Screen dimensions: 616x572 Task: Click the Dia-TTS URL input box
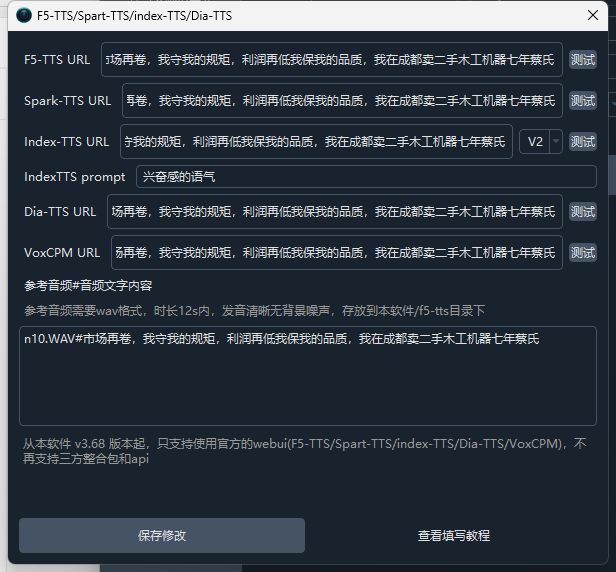[x=334, y=212]
